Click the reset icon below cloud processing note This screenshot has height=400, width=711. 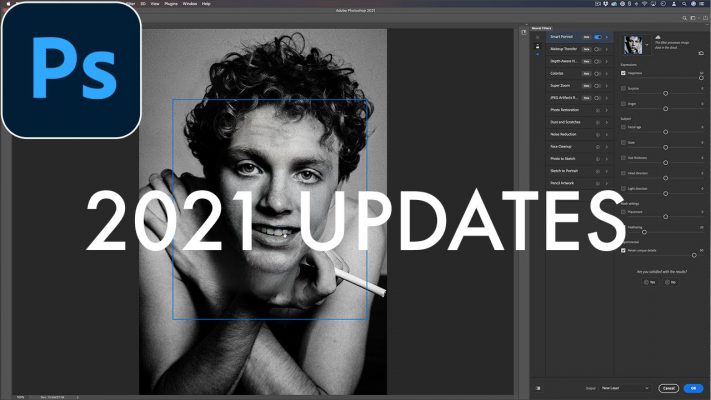pyautogui.click(x=701, y=53)
